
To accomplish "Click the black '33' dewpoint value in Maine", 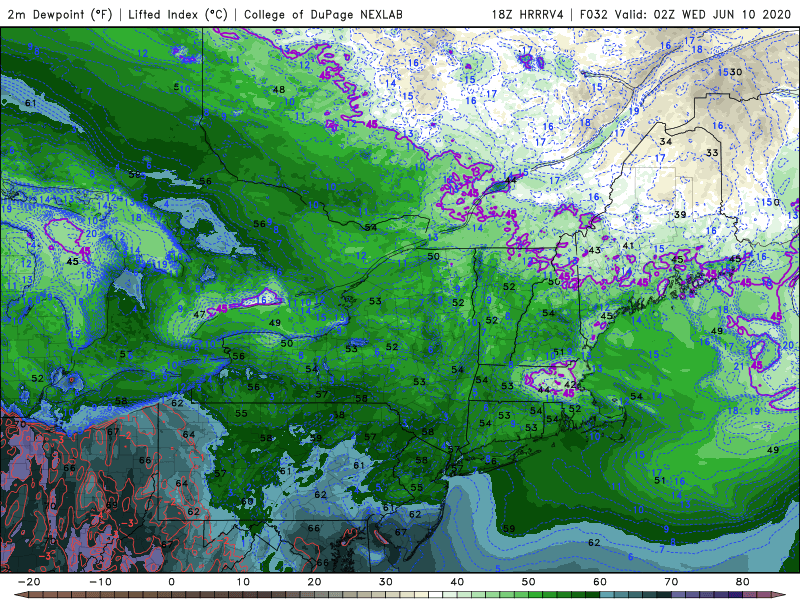I will coord(712,153).
